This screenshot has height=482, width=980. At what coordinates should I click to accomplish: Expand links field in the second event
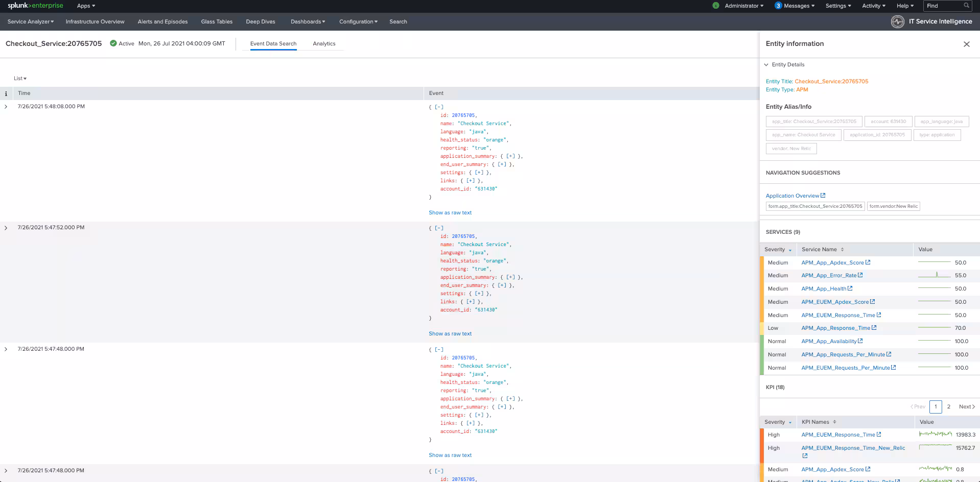click(x=471, y=302)
